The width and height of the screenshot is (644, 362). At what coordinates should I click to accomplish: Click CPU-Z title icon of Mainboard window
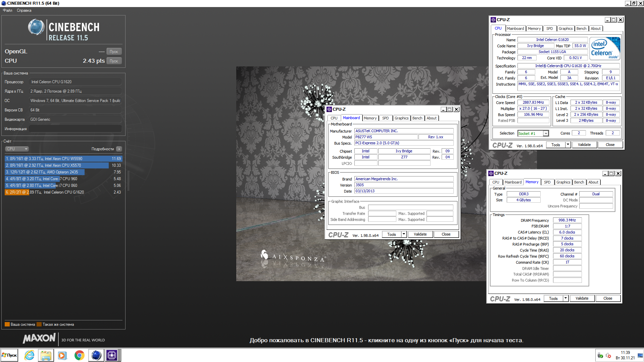coord(329,109)
